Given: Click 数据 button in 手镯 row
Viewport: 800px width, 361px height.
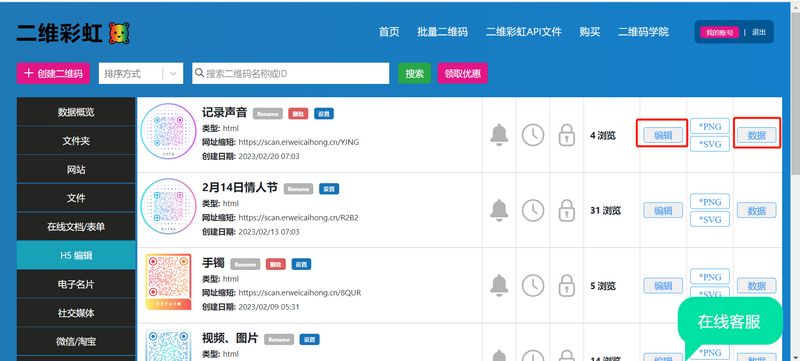Looking at the screenshot, I should pyautogui.click(x=757, y=286).
